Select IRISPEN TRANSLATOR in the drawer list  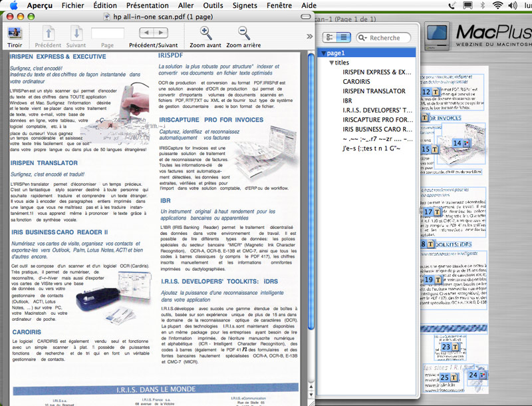click(x=374, y=91)
